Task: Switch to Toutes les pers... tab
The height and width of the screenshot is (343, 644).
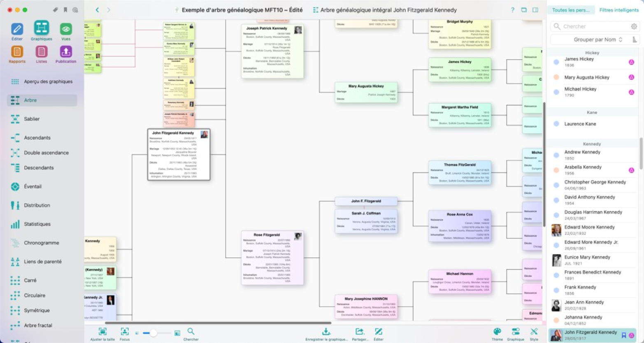Action: 570,10
